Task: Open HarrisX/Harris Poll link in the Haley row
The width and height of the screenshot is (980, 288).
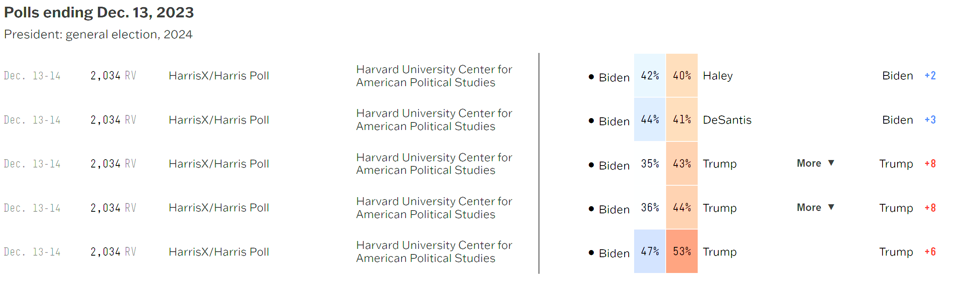Action: 219,75
